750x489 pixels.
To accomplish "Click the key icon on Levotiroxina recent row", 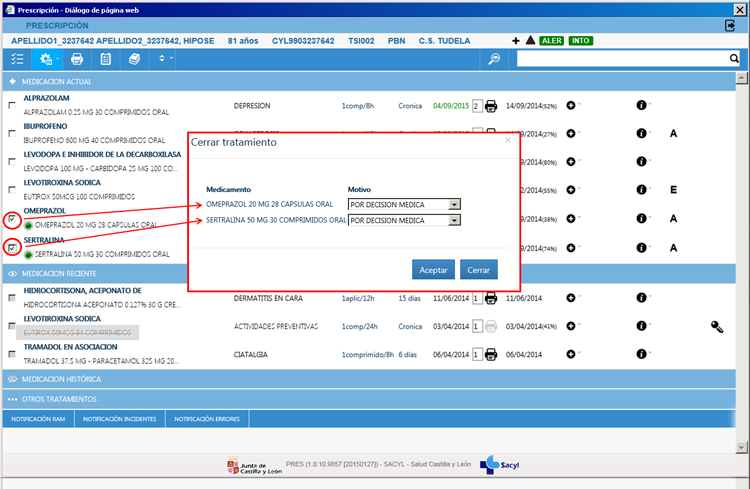I will coord(716,326).
